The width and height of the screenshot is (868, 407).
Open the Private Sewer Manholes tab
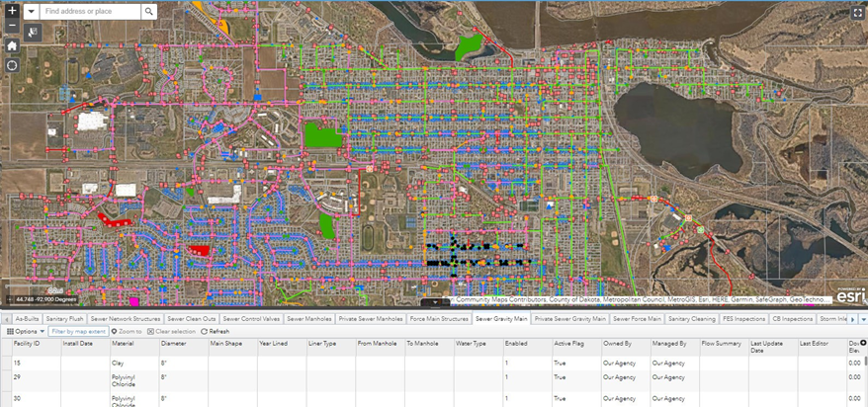pos(373,319)
